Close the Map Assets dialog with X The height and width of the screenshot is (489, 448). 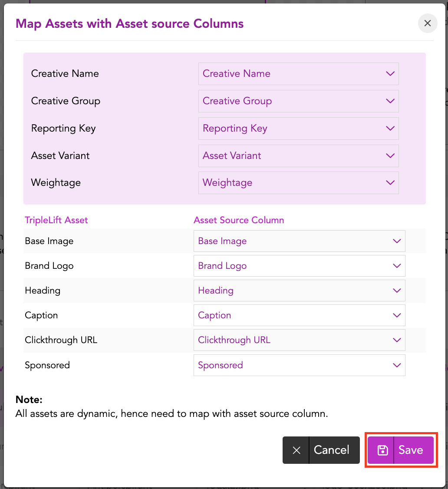point(427,23)
